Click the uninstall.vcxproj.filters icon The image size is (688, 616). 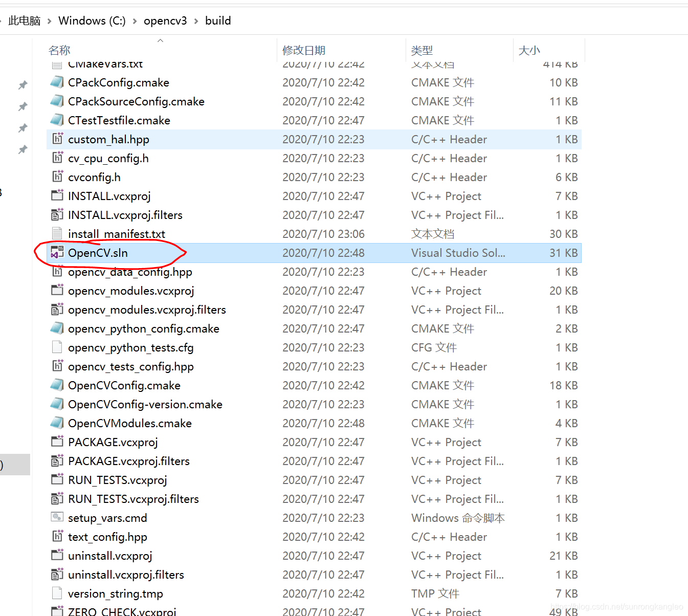tap(57, 575)
